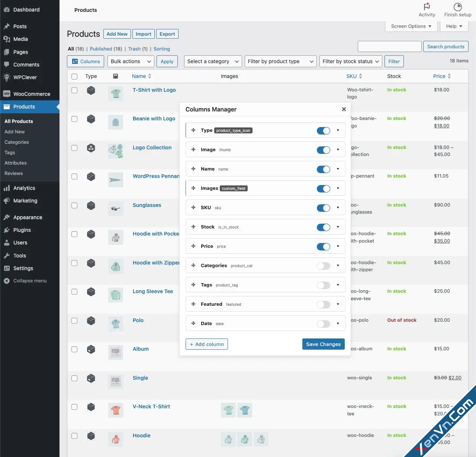
Task: Enable the Tags column switch
Action: pyautogui.click(x=324, y=285)
